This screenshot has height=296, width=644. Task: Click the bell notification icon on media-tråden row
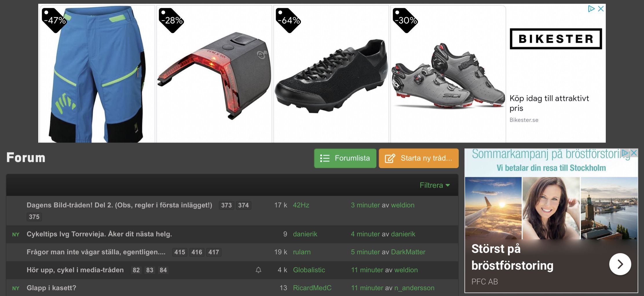[258, 270]
